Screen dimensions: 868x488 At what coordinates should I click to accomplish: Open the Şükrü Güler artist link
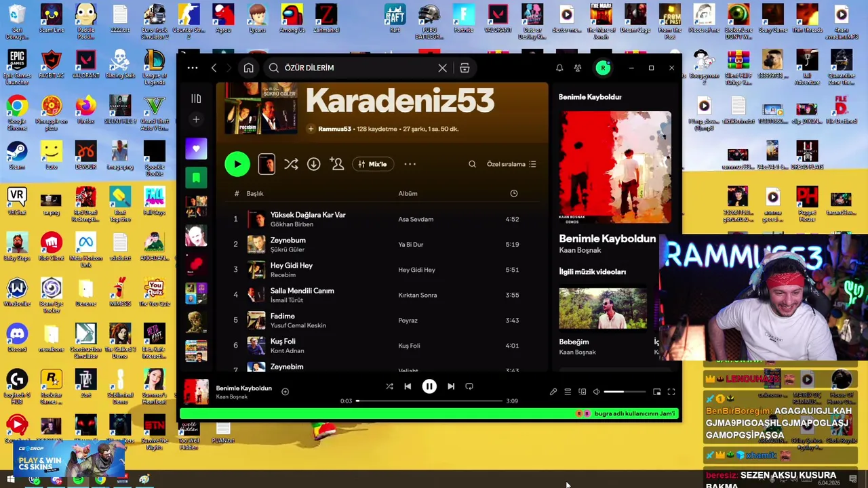pos(287,249)
